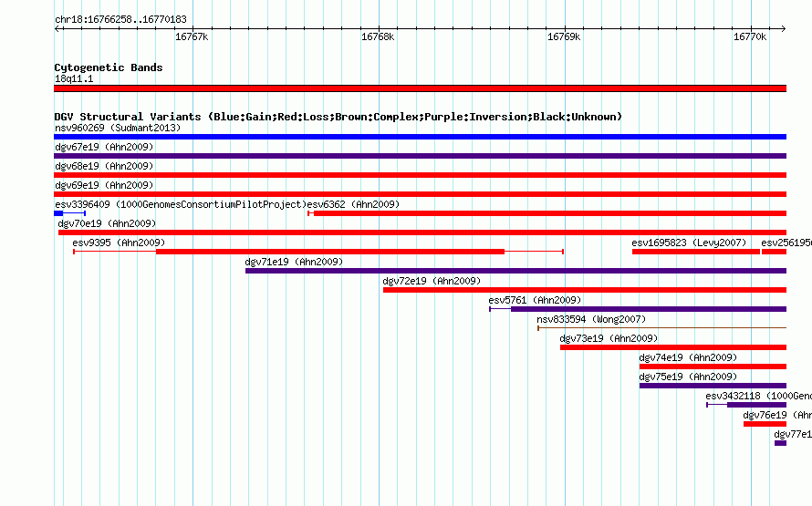
Task: Click the dgv72e19 (Ahn2009) label
Action: [432, 281]
